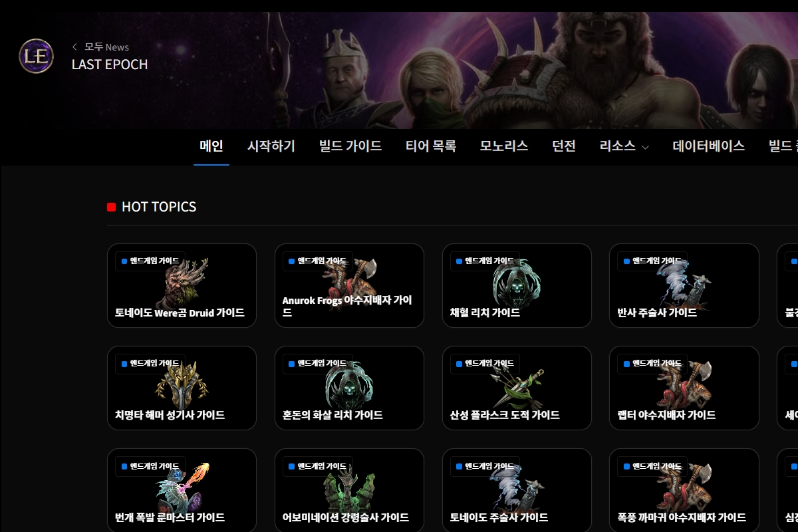798x532 pixels.
Task: Click 엔드게임 가이드 tag on 치명타 해머 성기사 card
Action: pyautogui.click(x=150, y=364)
